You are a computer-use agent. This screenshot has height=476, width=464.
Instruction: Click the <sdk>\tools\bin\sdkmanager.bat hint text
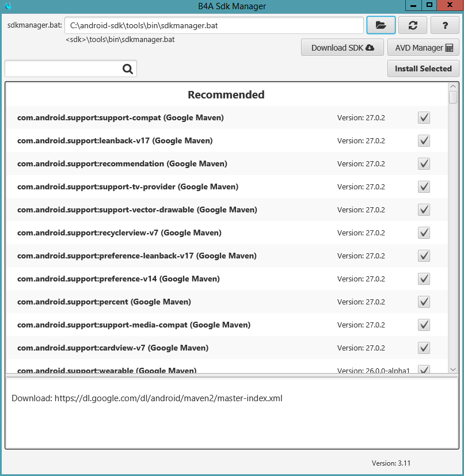(120, 40)
